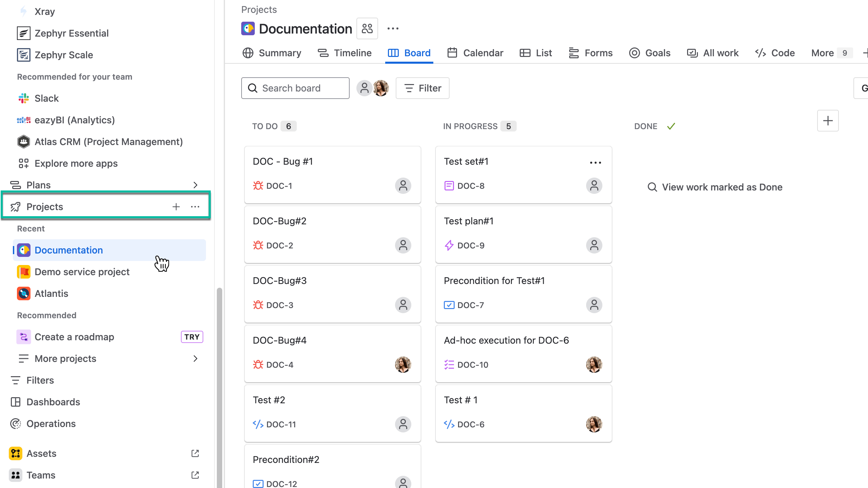Open the Zephyr Scale app
The height and width of the screenshot is (488, 868).
[64, 55]
